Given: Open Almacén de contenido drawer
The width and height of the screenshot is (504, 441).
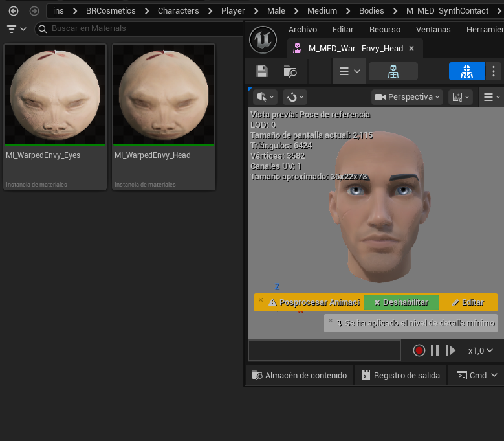Looking at the screenshot, I should click(x=300, y=376).
